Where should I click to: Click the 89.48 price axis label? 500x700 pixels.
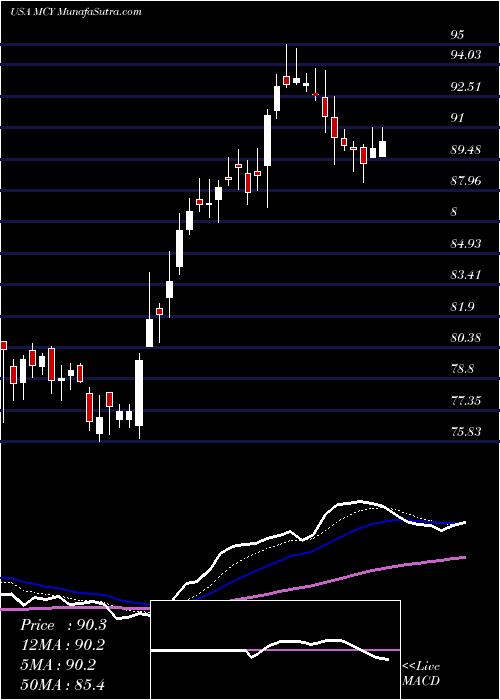(x=466, y=150)
